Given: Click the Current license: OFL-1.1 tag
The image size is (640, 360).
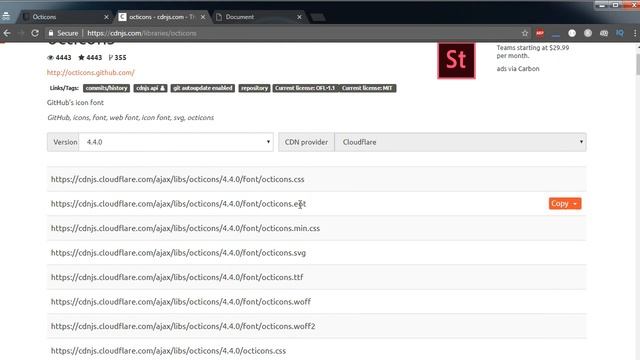Looking at the screenshot, I should pos(304,88).
